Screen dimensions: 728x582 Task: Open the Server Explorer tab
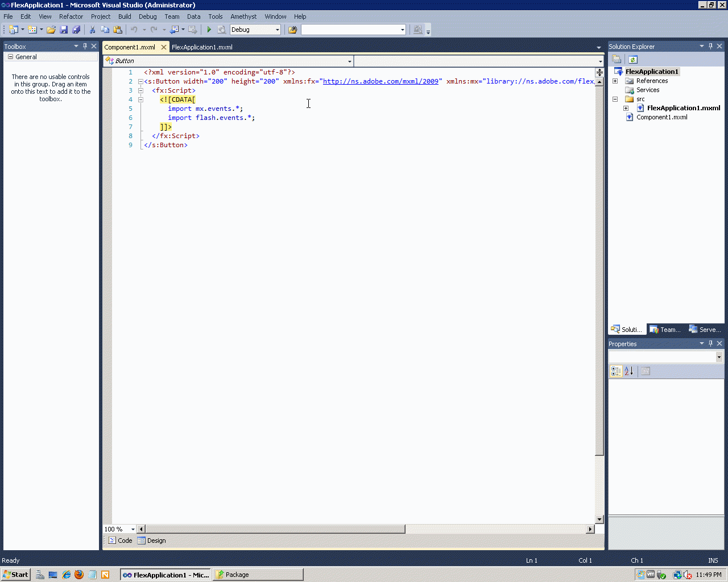click(x=705, y=330)
